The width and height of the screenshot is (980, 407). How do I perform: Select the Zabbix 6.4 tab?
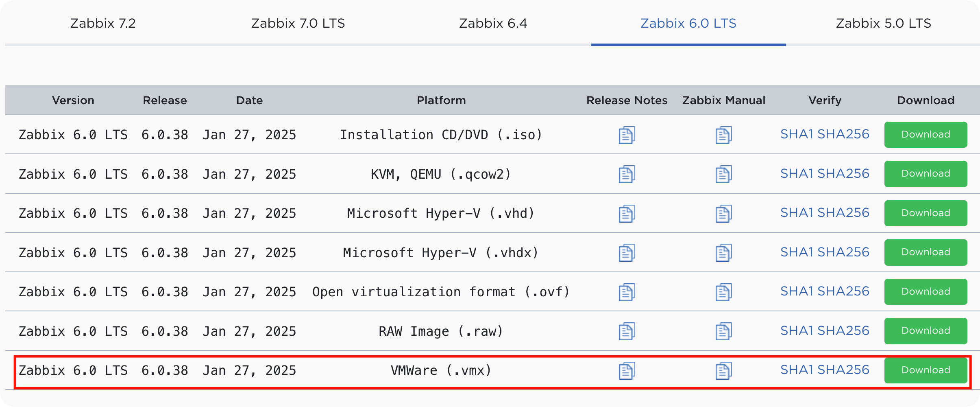coord(493,23)
